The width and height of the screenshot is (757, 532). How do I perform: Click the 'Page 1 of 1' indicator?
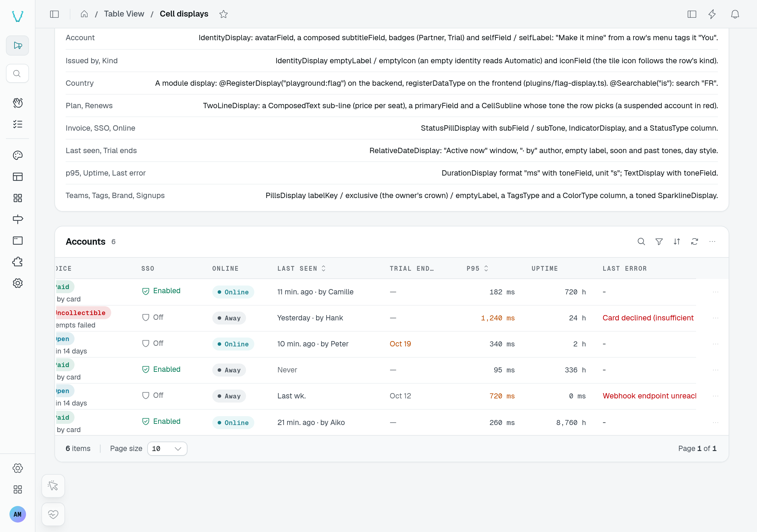[x=697, y=449]
